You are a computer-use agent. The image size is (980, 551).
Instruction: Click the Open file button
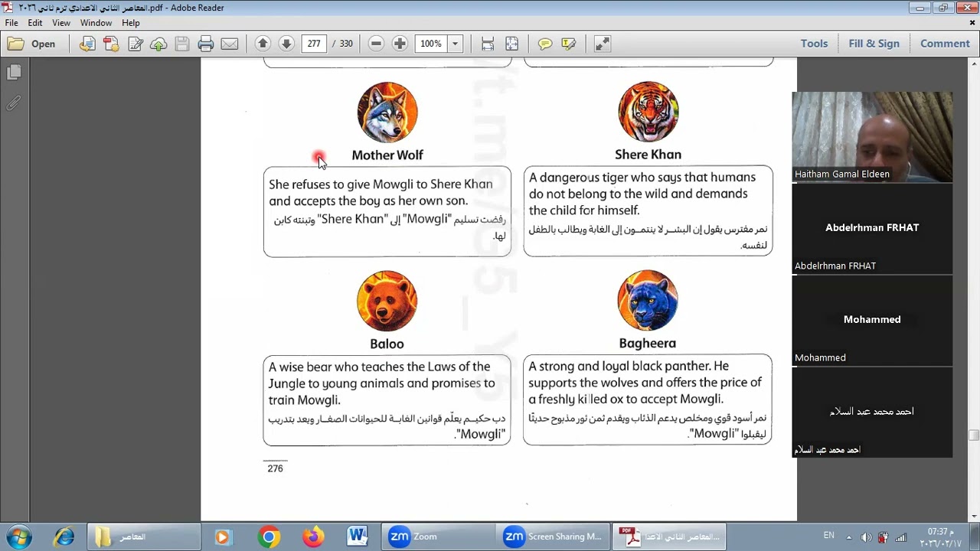[x=32, y=44]
